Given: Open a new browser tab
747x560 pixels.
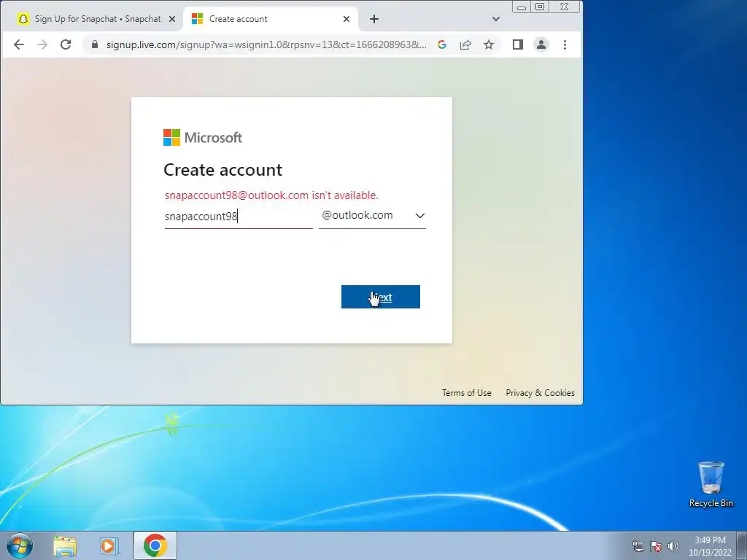Looking at the screenshot, I should point(374,19).
